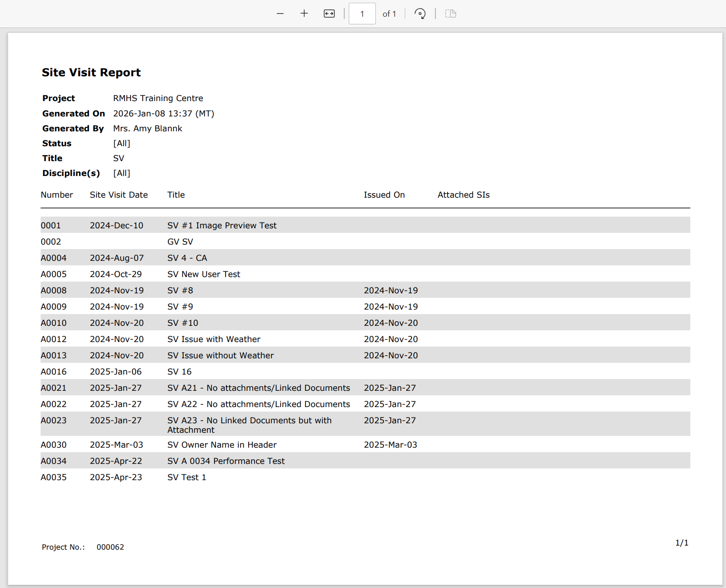The width and height of the screenshot is (726, 588).
Task: Click issued date '2025-Mar-03'
Action: (x=391, y=445)
